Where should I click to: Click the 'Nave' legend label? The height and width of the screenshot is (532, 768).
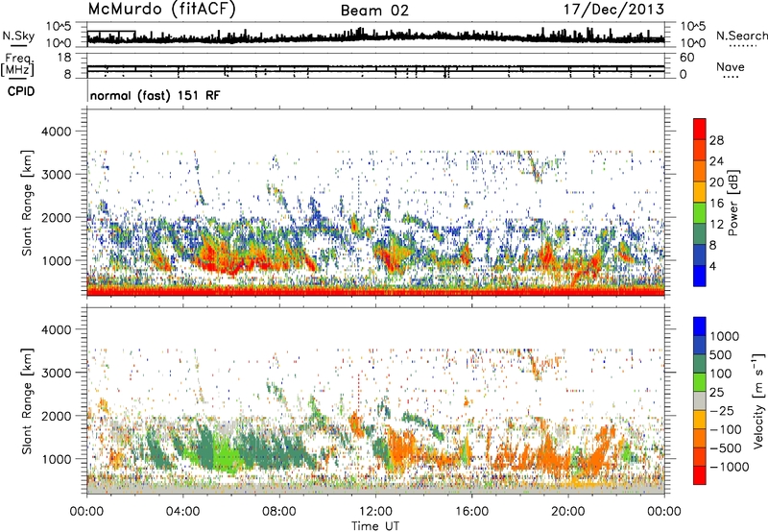pos(731,67)
